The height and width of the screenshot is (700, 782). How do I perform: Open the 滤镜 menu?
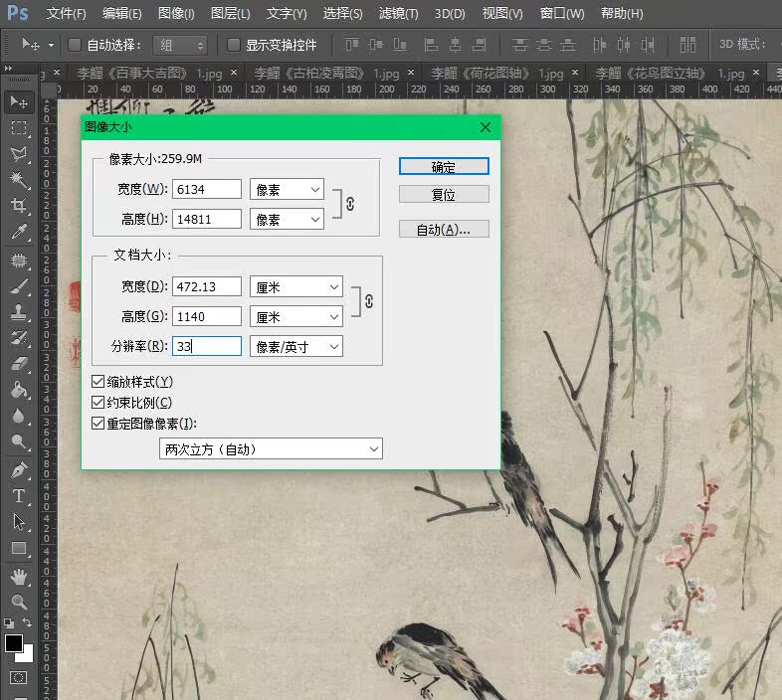coord(398,14)
